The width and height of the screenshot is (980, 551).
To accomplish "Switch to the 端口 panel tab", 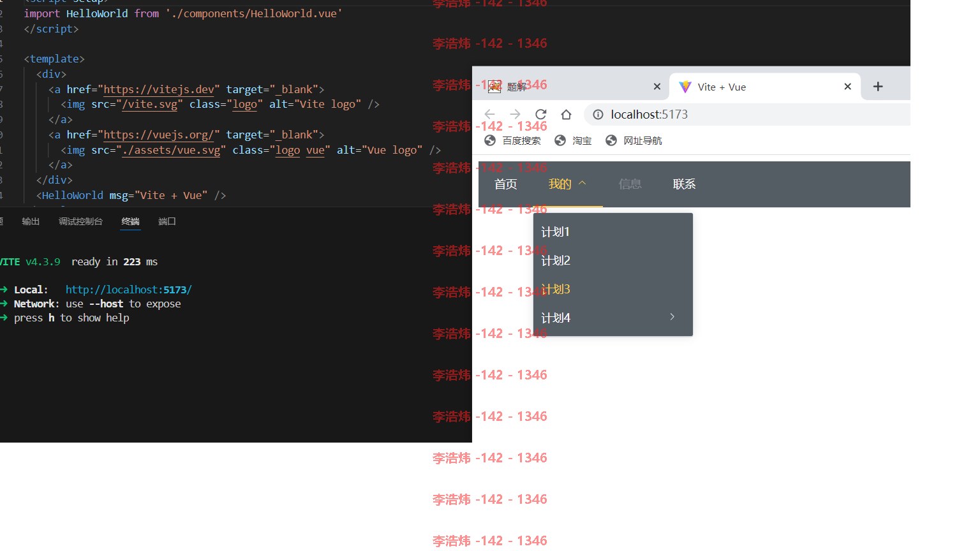I will pos(167,221).
